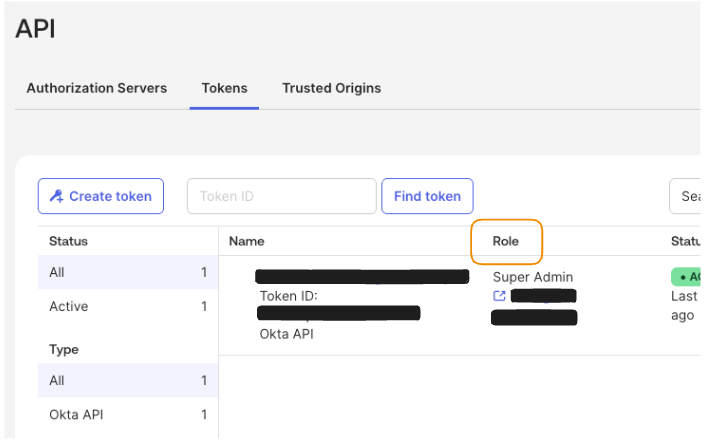Switch to the Tokens tab

pyautogui.click(x=224, y=88)
